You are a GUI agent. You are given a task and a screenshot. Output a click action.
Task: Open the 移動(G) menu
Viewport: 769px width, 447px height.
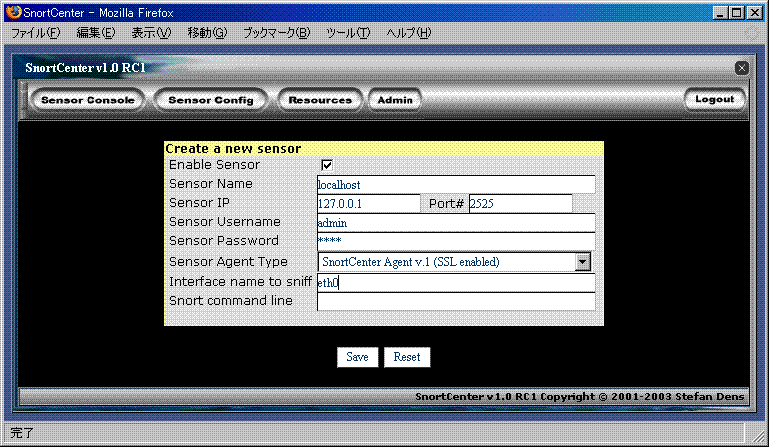(x=207, y=33)
